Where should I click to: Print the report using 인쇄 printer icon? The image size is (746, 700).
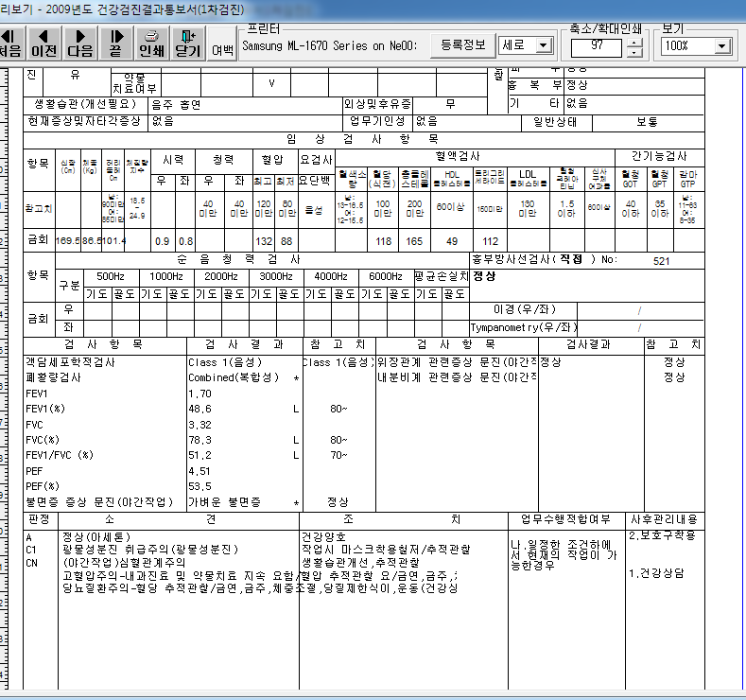point(152,44)
